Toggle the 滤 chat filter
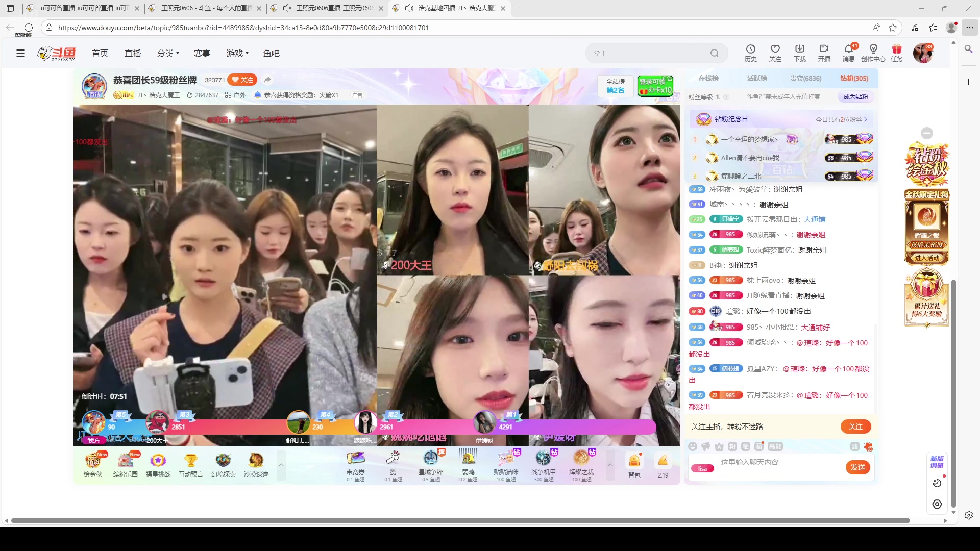Image resolution: width=980 pixels, height=551 pixels. point(854,446)
